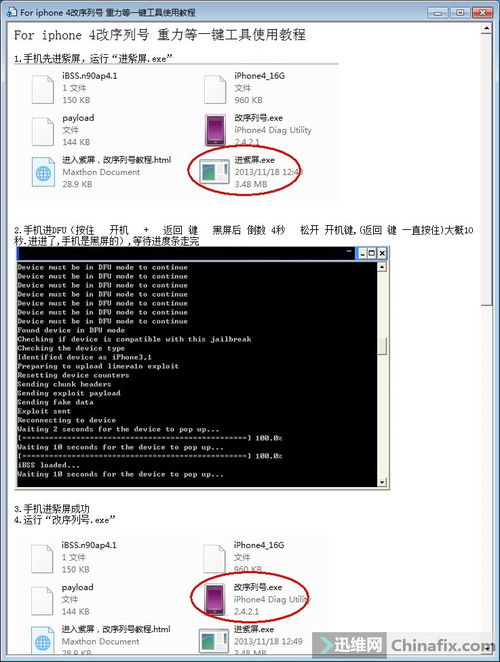This screenshot has height=662, width=500.
Task: Open the circled 进紫屏.exe file icon
Action: click(214, 172)
